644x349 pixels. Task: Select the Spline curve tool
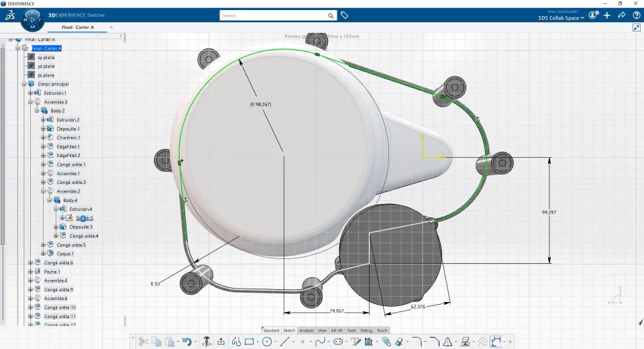pyautogui.click(x=321, y=341)
